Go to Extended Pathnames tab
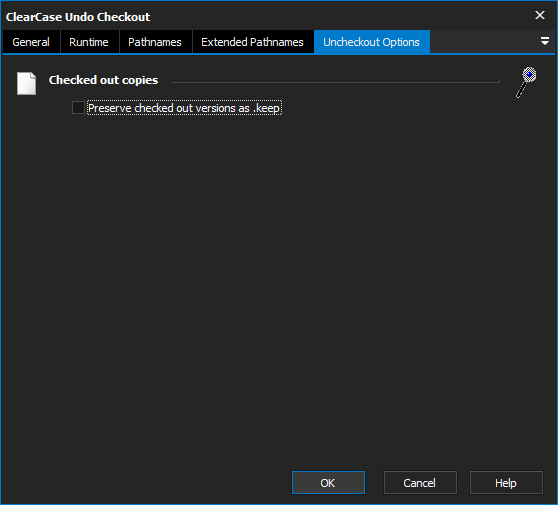 pos(252,42)
